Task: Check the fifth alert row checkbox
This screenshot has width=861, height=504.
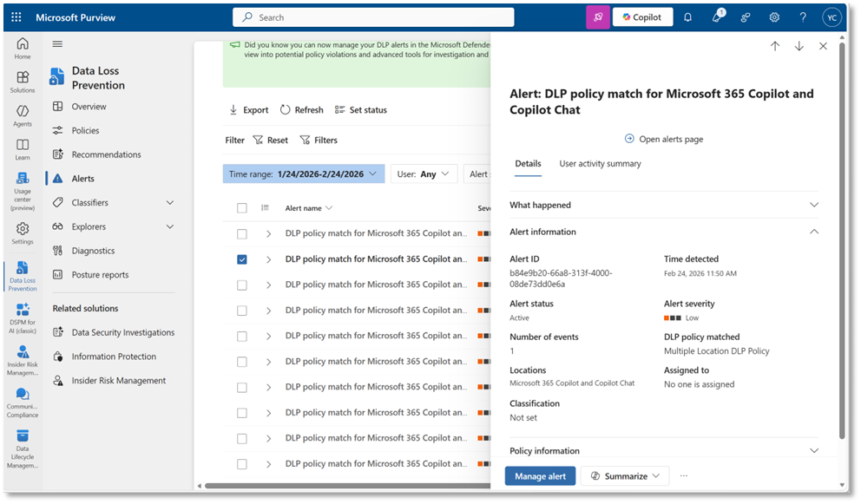Action: (x=241, y=336)
